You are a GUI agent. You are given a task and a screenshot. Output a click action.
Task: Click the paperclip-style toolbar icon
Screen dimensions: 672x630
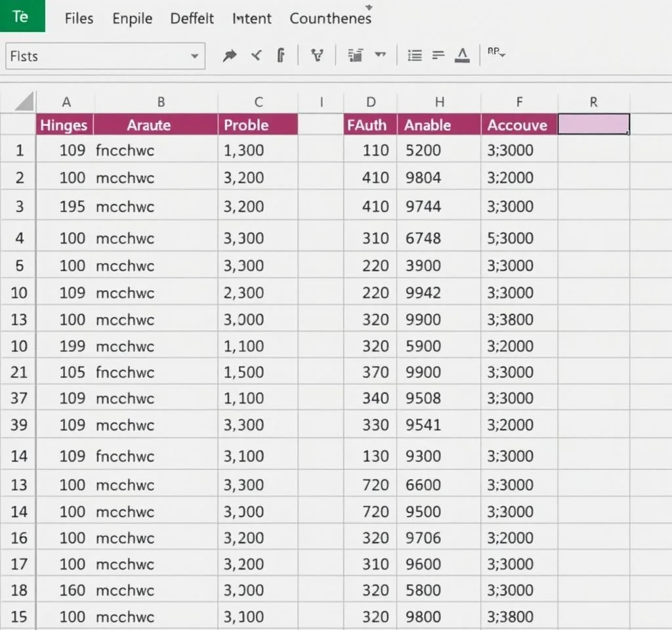(x=281, y=56)
